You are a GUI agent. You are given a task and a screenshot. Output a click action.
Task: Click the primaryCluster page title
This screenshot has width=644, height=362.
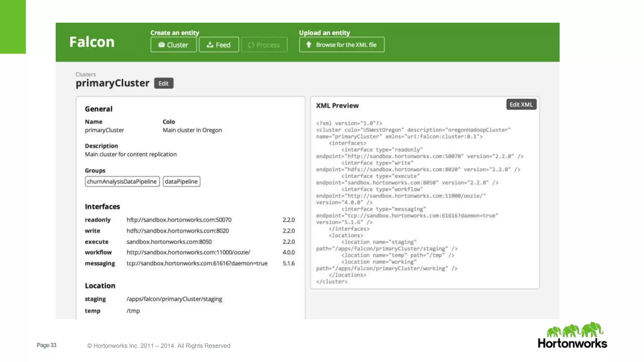[x=112, y=83]
